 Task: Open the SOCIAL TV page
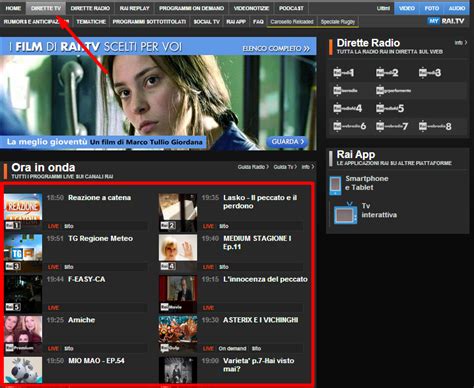pyautogui.click(x=207, y=22)
